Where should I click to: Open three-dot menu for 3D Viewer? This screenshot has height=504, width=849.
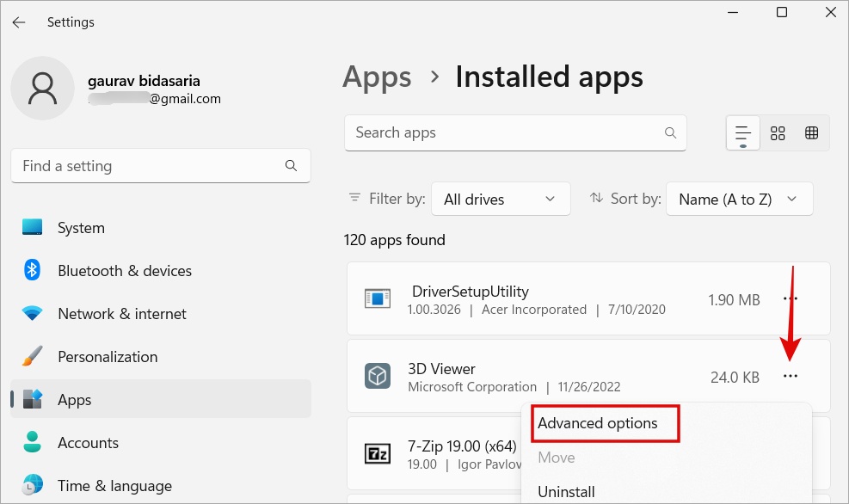click(x=790, y=377)
